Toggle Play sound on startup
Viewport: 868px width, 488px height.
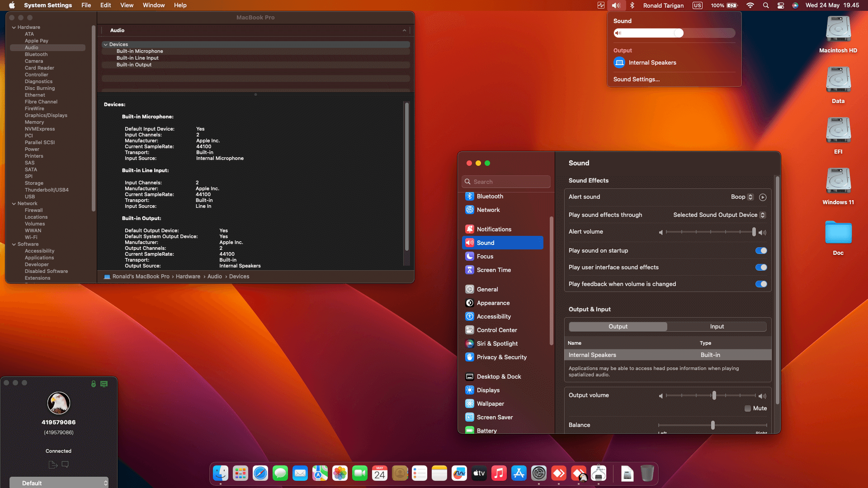tap(761, 251)
